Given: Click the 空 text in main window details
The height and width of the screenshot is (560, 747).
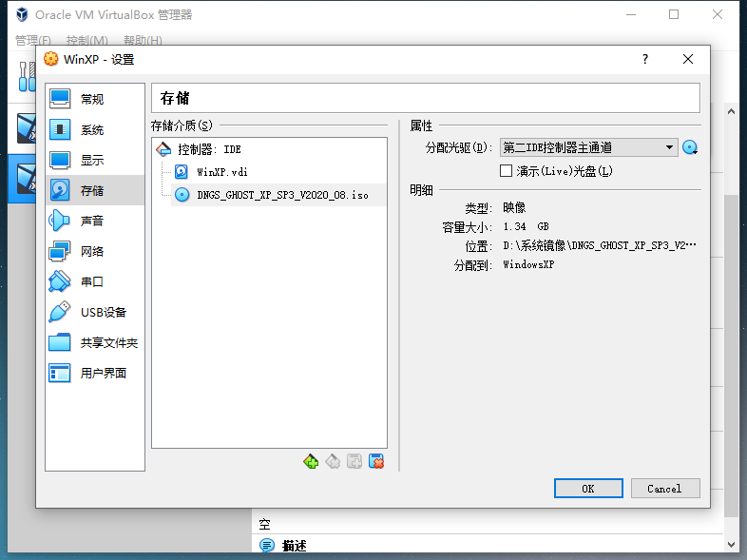Looking at the screenshot, I should (264, 525).
